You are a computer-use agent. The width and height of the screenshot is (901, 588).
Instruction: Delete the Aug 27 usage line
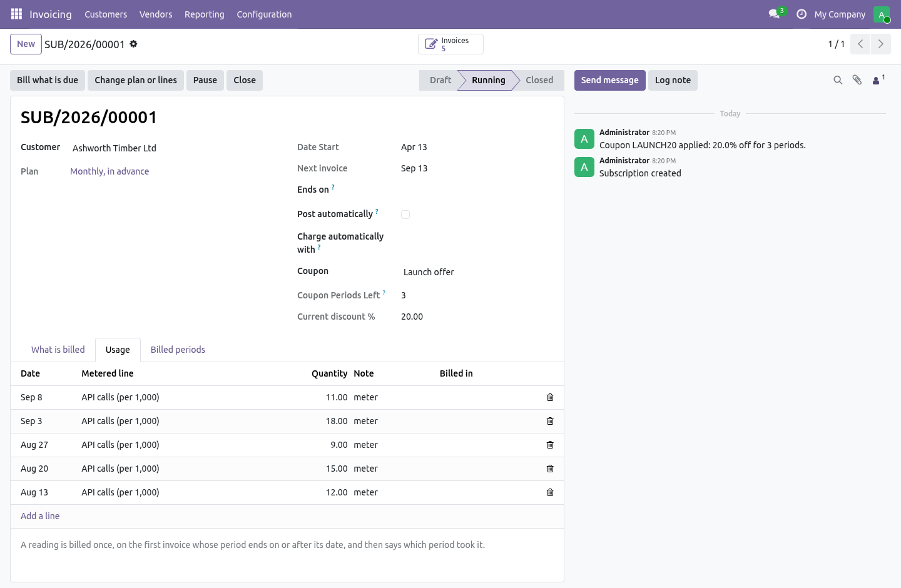pyautogui.click(x=550, y=445)
